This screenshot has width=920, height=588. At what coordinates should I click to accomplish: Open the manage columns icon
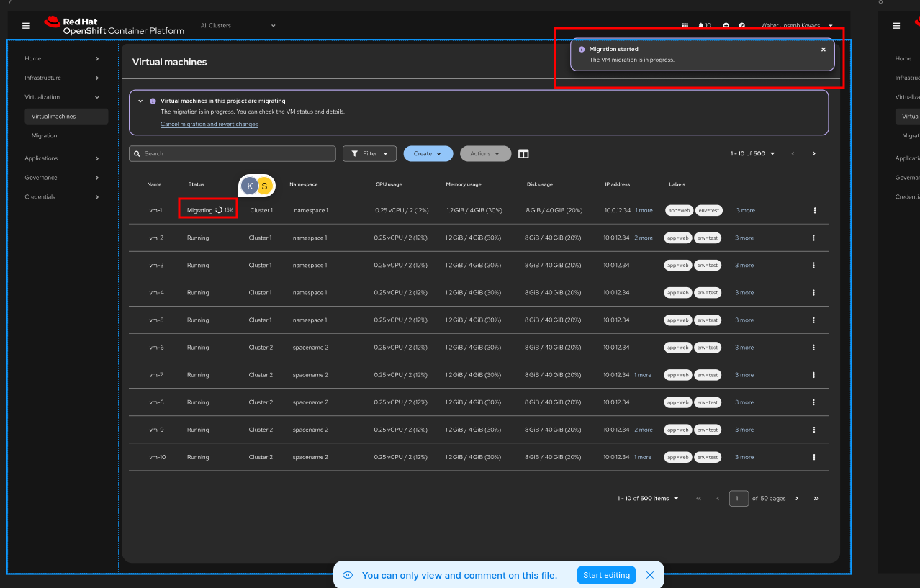point(523,154)
